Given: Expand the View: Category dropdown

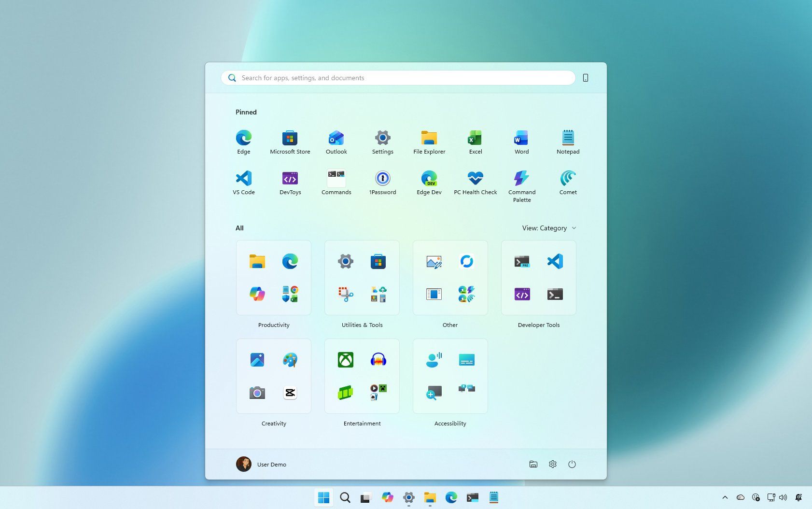Looking at the screenshot, I should click(x=549, y=228).
